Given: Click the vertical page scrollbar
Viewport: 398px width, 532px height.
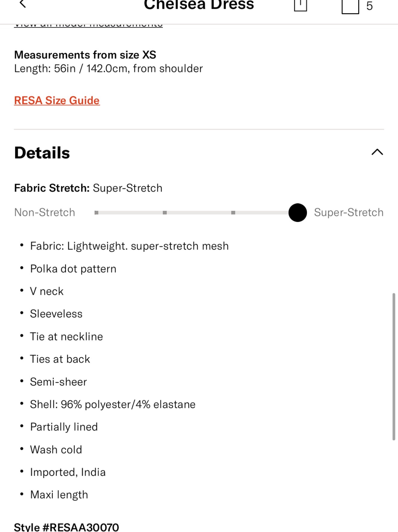Looking at the screenshot, I should click(x=394, y=367).
